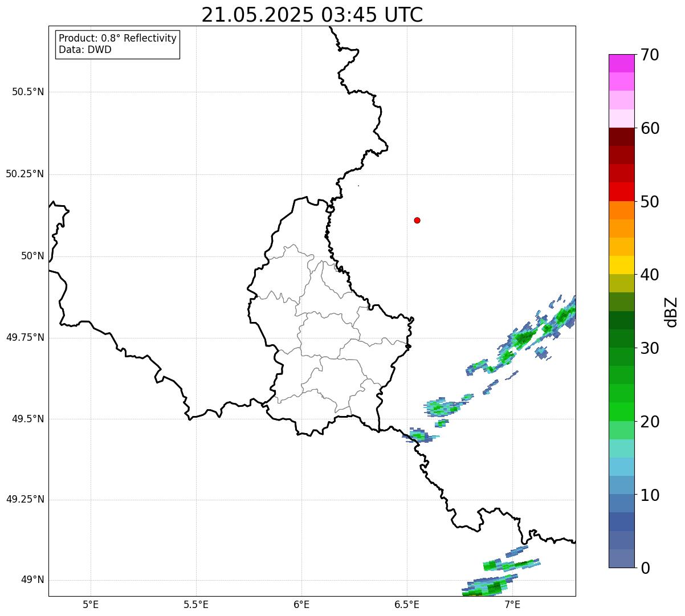Viewport: 685px width, 616px height.
Task: Click the "Product: 0.8° Reflectivity" label
Action: click(x=118, y=38)
